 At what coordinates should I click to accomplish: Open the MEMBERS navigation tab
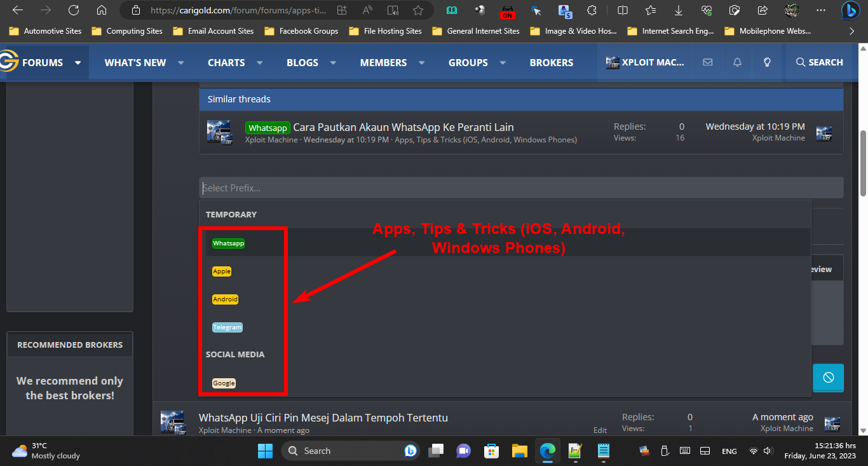[x=383, y=62]
